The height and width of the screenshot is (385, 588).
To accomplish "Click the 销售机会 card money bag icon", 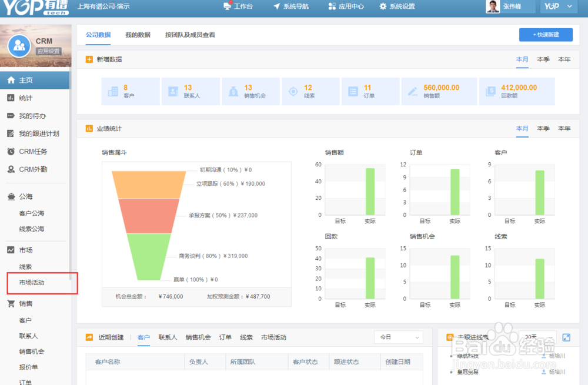I will 233,92.
